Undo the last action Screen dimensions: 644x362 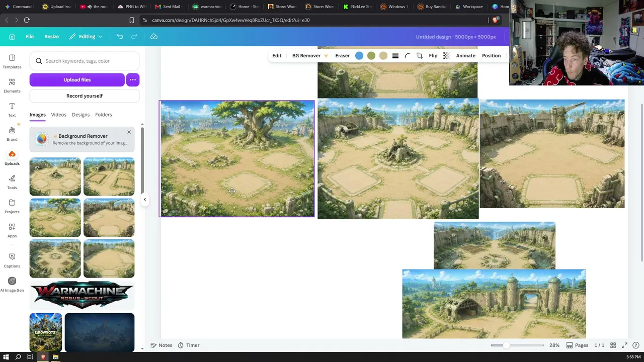click(120, 36)
